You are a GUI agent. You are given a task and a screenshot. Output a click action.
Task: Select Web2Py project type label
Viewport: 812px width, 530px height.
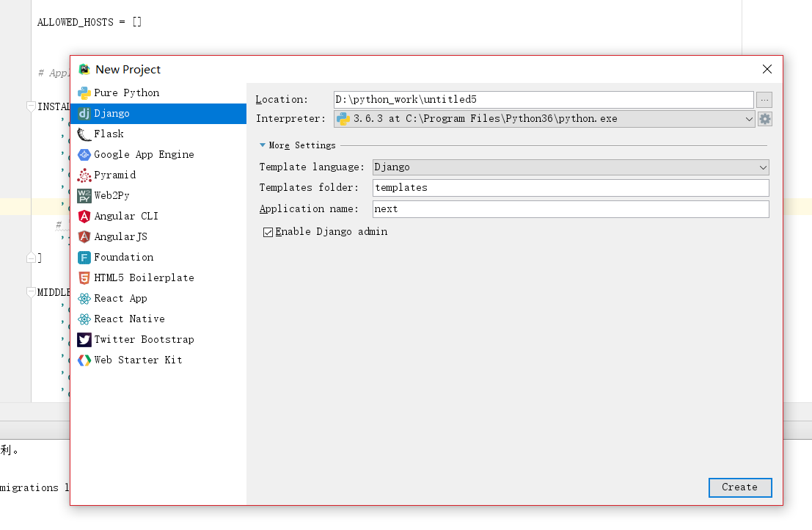coord(111,196)
